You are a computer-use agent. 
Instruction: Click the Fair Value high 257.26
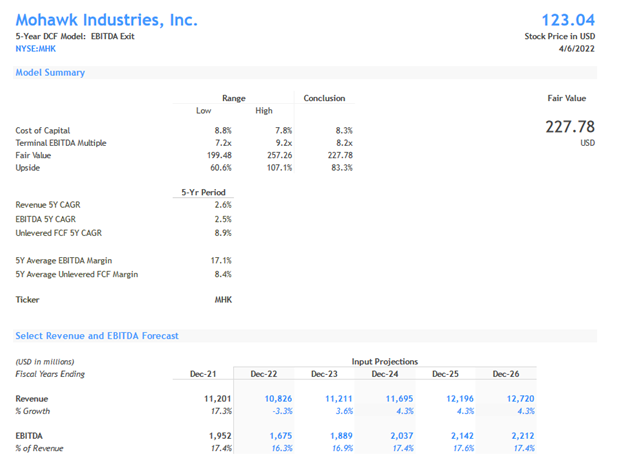[280, 155]
